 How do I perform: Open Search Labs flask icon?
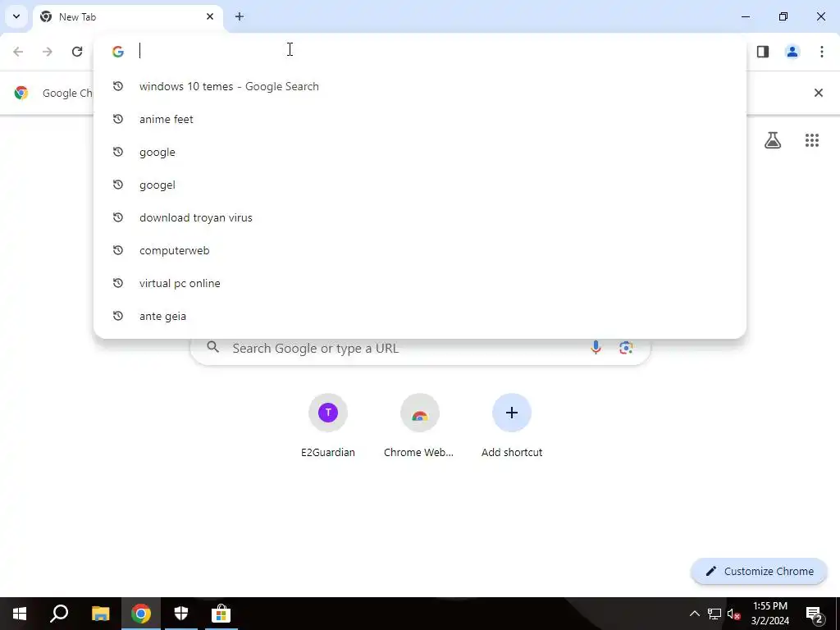[x=773, y=140]
